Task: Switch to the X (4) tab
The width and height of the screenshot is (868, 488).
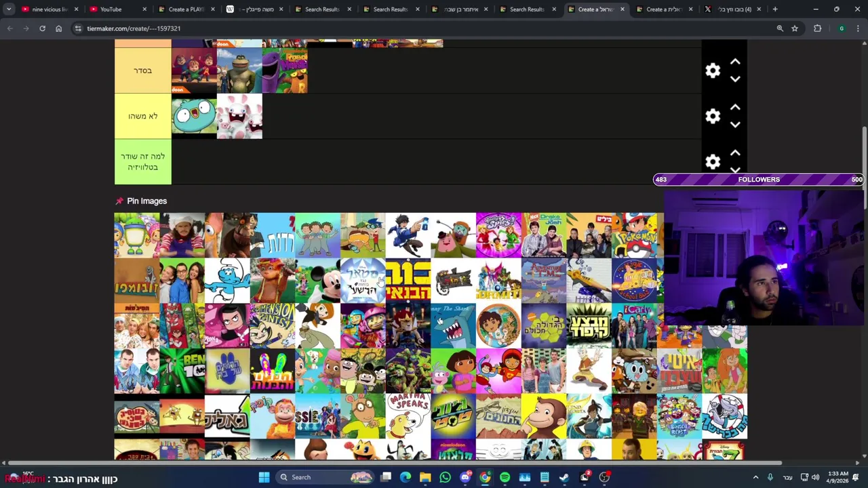Action: tap(731, 9)
